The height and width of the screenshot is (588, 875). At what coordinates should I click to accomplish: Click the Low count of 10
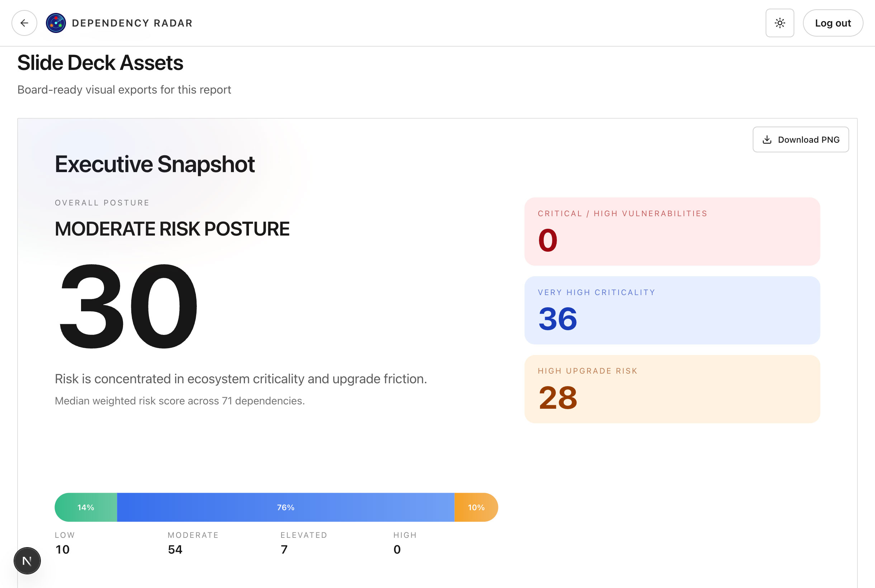(x=63, y=549)
